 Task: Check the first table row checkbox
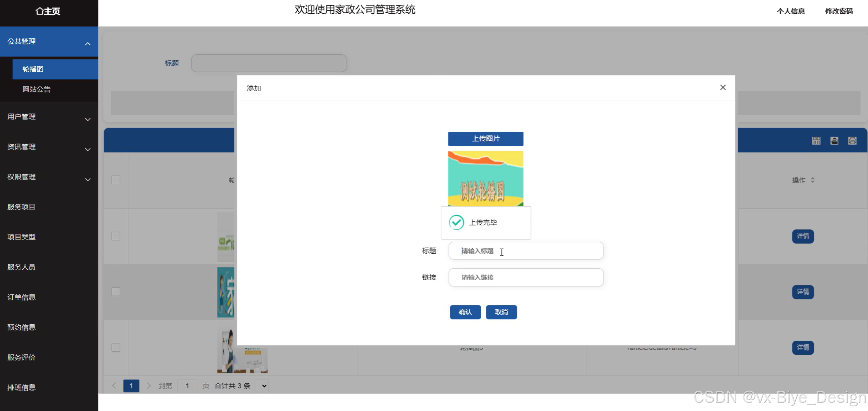[116, 236]
